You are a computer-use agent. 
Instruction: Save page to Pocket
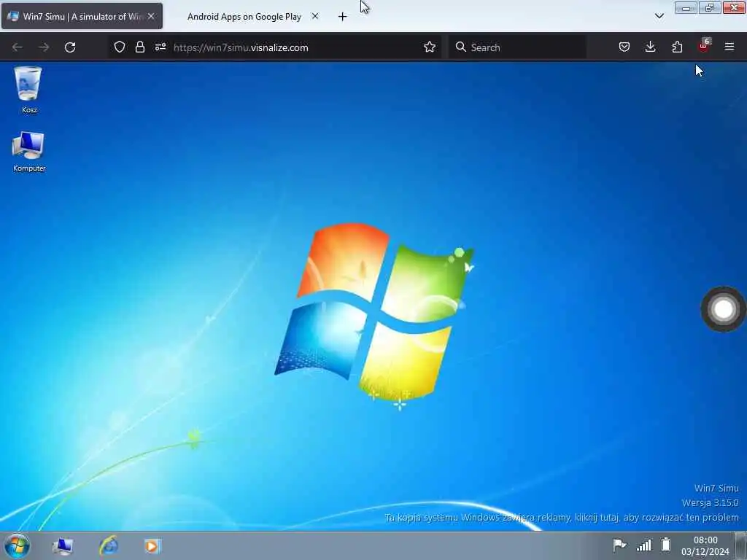coord(624,47)
